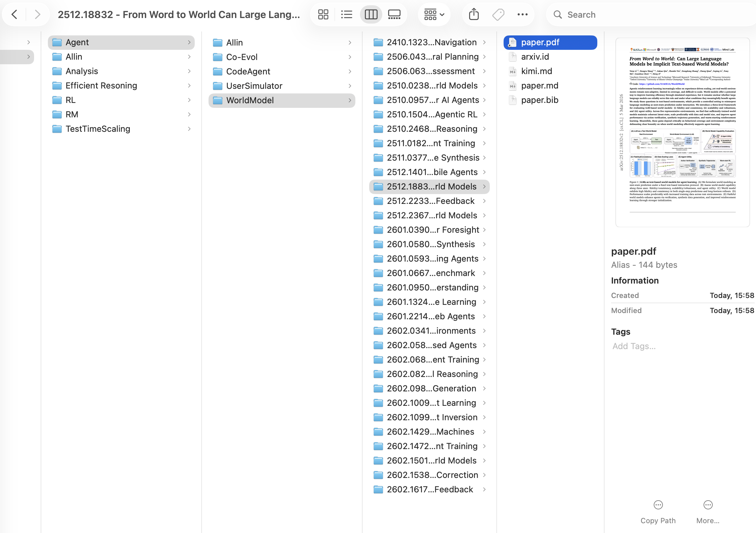Open the Allin folder beside Co-Evol

click(282, 43)
